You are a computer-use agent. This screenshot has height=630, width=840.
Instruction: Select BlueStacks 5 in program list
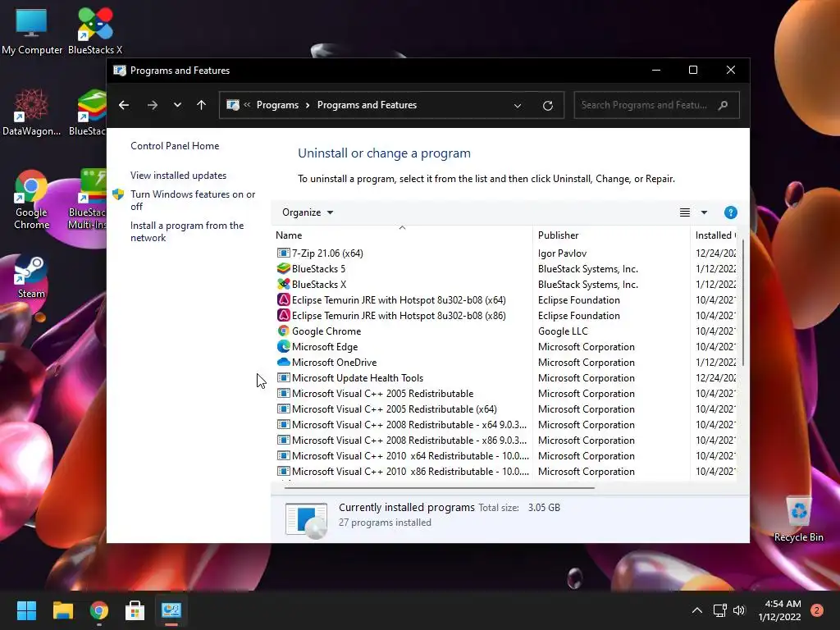pyautogui.click(x=318, y=269)
